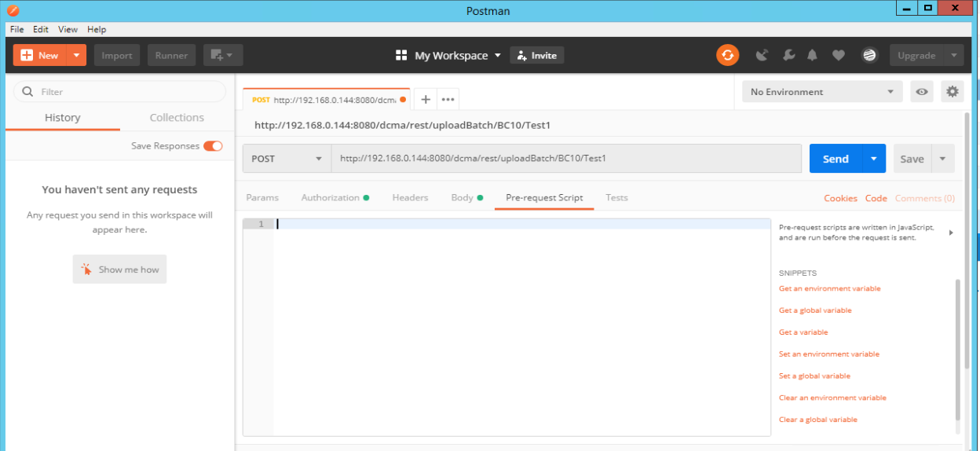Click the search magnifier in Filter box
This screenshot has width=980, height=451.
pyautogui.click(x=29, y=92)
